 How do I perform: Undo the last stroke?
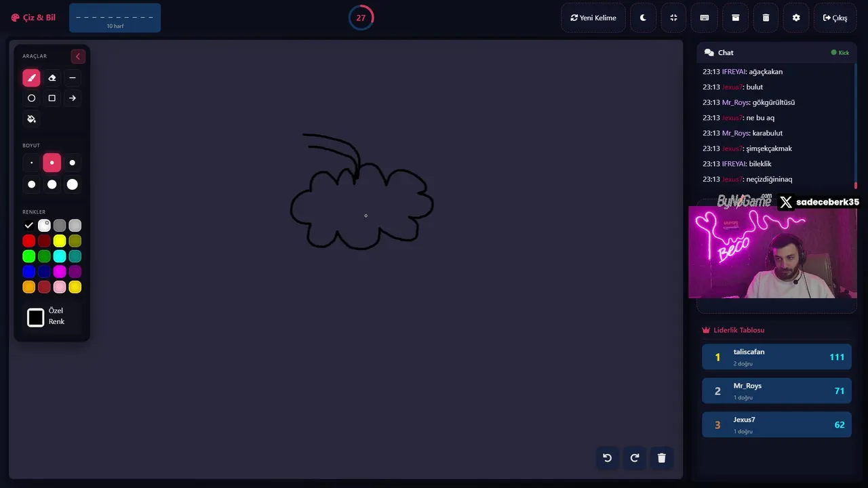pyautogui.click(x=608, y=457)
